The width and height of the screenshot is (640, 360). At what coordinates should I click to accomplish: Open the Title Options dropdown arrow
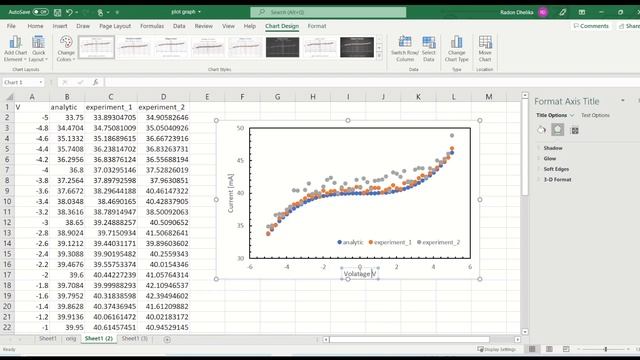[x=572, y=116]
